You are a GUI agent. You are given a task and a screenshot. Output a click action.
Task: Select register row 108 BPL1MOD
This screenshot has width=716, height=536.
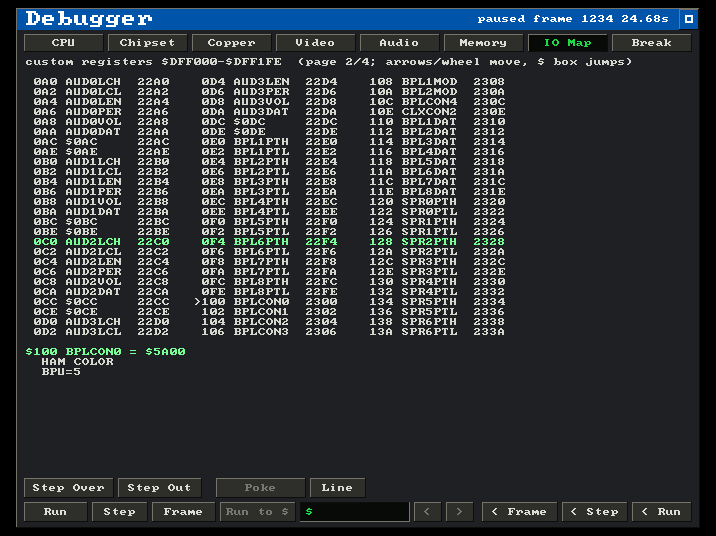437,82
